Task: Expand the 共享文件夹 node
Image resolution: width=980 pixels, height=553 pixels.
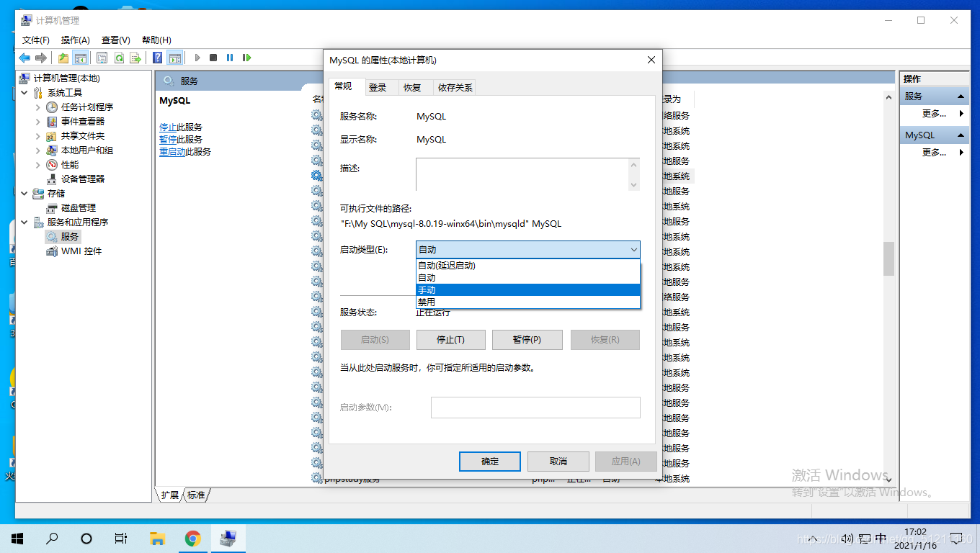Action: coord(38,135)
